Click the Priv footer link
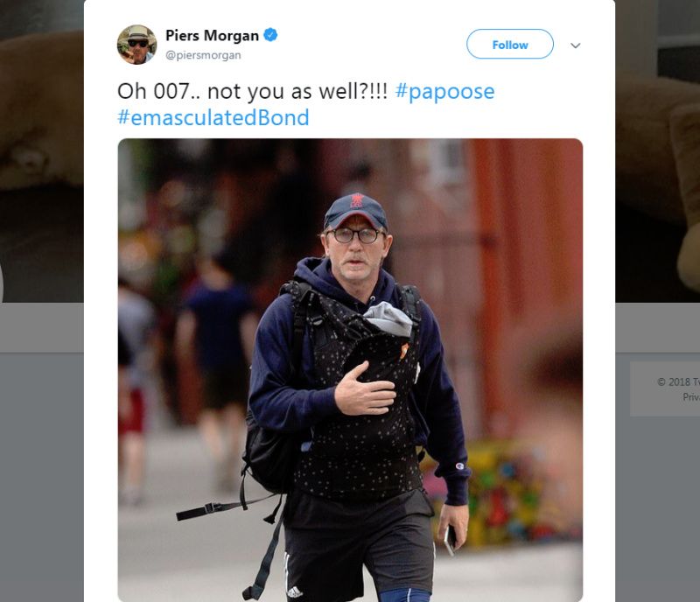Screen dimensions: 700x602 (691, 397)
